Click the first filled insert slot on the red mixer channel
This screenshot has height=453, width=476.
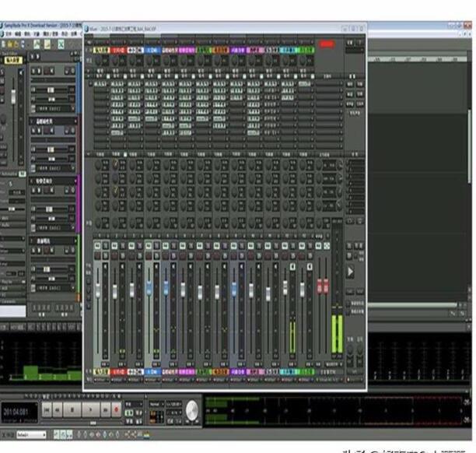pos(117,84)
